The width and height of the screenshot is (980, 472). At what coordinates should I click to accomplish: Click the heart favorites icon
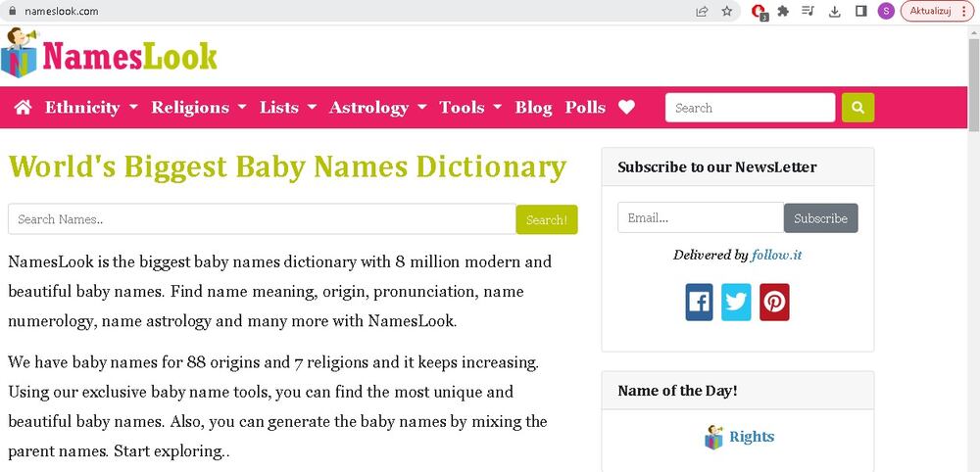point(626,108)
